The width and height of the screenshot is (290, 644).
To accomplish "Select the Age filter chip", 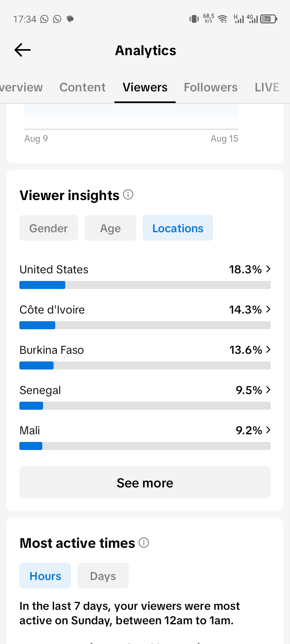I will click(x=110, y=228).
